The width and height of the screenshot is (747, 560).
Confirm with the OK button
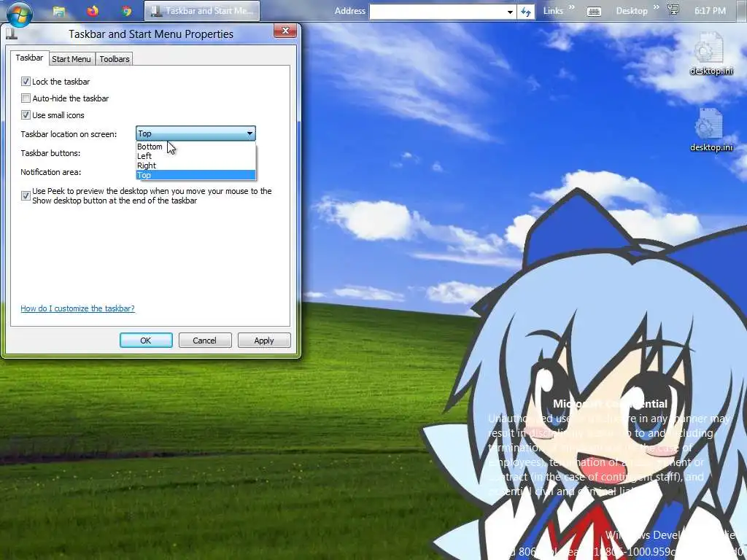pos(146,341)
